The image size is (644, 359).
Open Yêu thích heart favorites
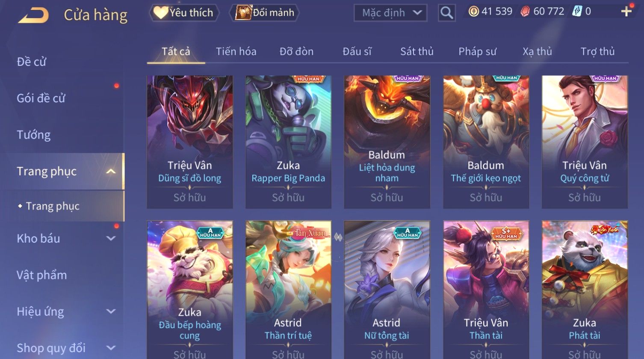(184, 13)
